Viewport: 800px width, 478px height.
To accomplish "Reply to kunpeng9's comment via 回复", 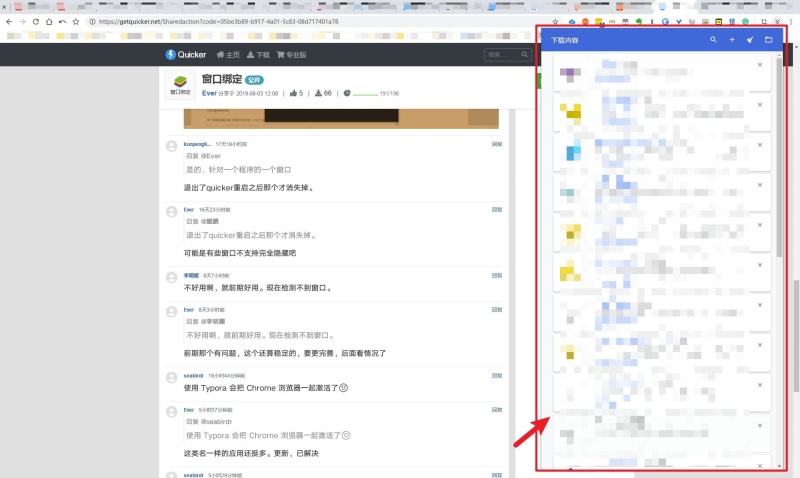I will [x=496, y=144].
